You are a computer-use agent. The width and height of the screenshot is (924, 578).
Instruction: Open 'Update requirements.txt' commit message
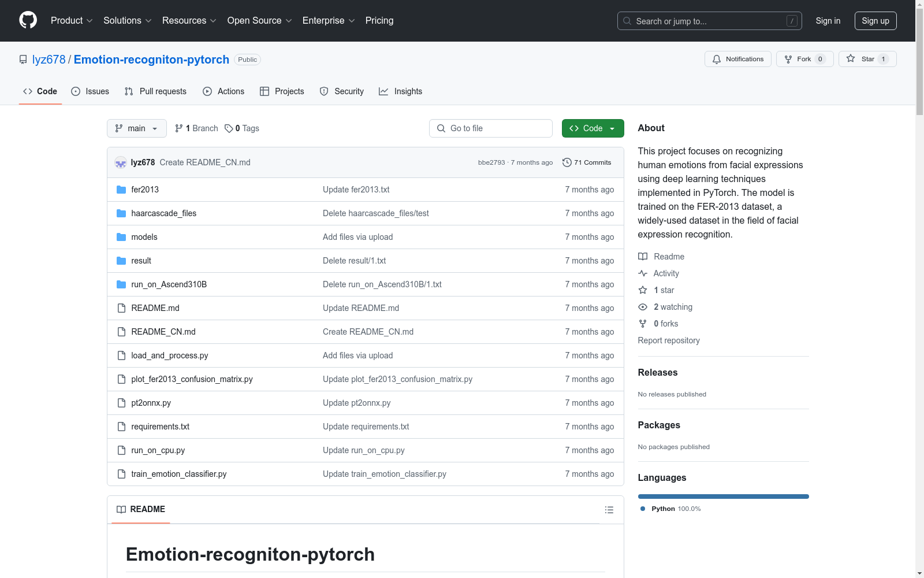[366, 427]
